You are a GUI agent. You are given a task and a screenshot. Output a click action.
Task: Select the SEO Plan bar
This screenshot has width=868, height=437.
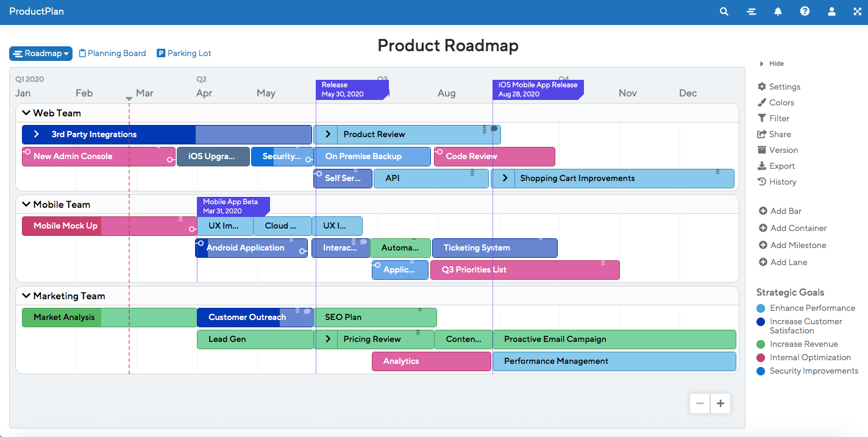(375, 318)
